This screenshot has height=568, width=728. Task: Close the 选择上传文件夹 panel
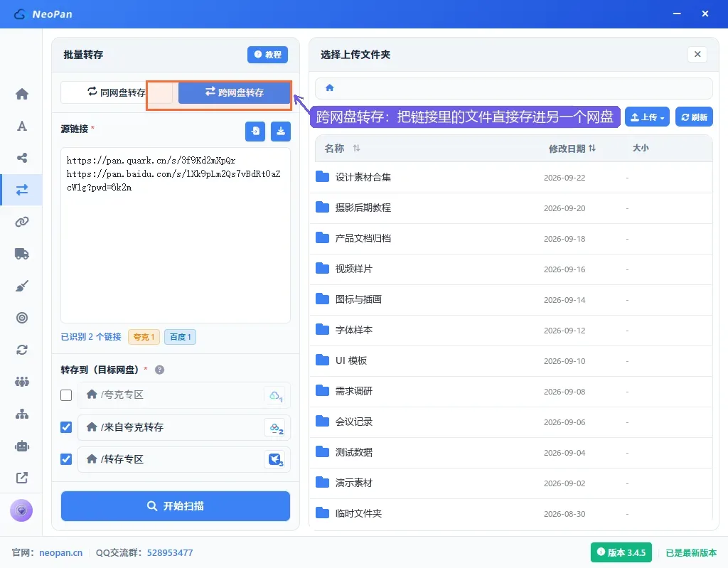[697, 54]
